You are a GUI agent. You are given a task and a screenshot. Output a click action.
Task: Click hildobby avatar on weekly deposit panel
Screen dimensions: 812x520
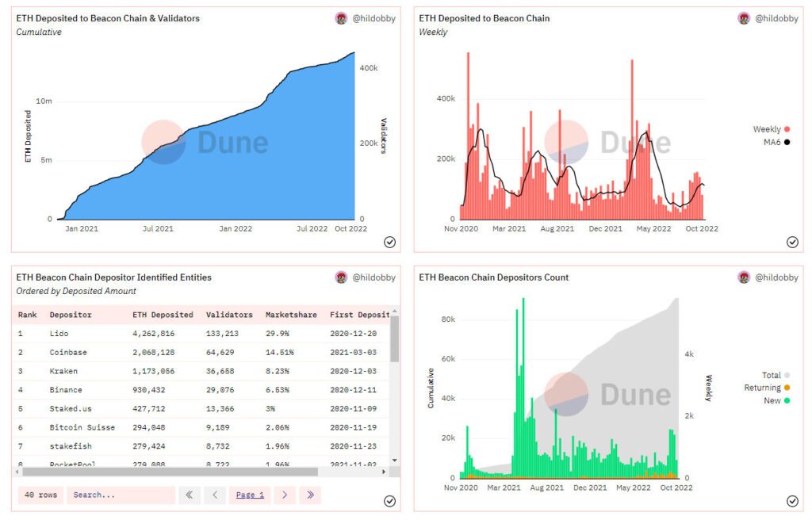(x=744, y=19)
